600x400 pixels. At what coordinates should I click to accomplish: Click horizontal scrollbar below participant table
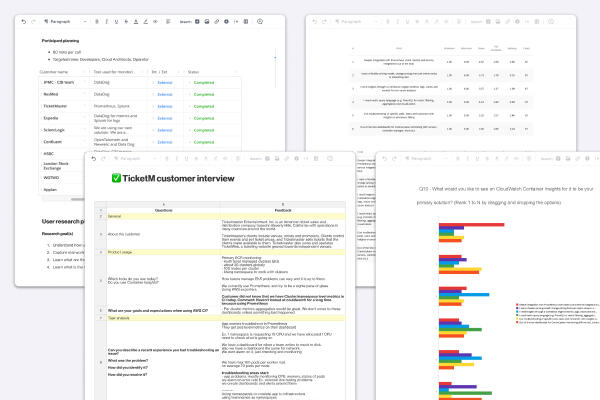click(78, 199)
